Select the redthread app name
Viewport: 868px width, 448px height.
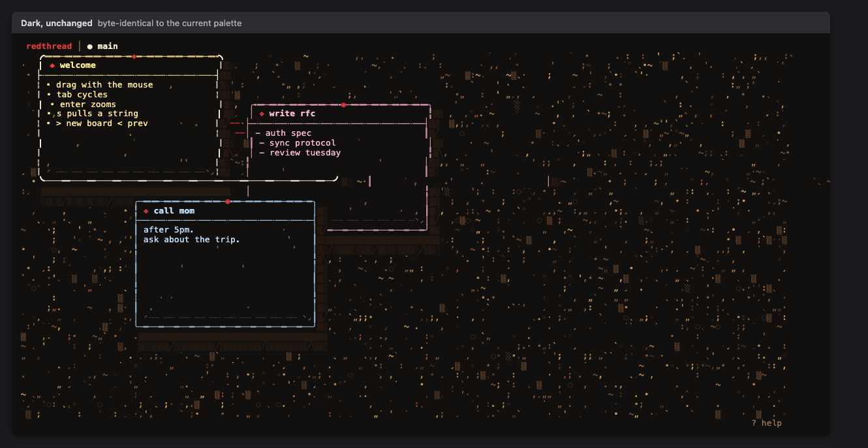click(49, 46)
